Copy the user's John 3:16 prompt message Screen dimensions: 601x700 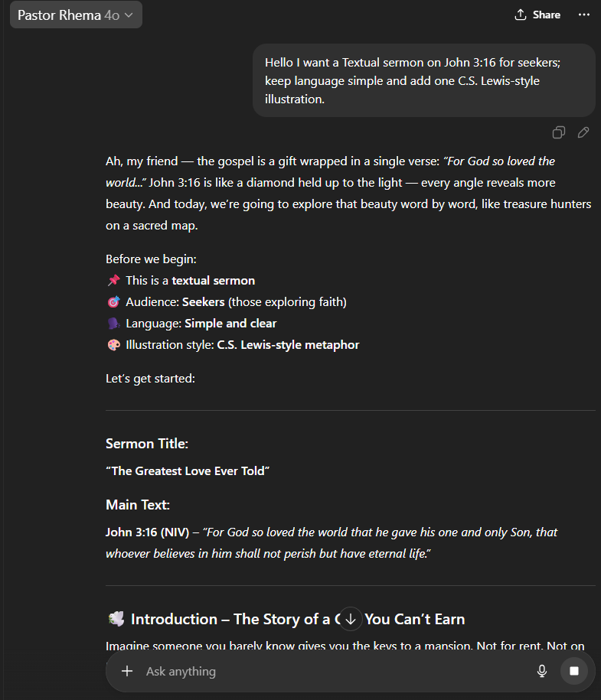point(559,133)
